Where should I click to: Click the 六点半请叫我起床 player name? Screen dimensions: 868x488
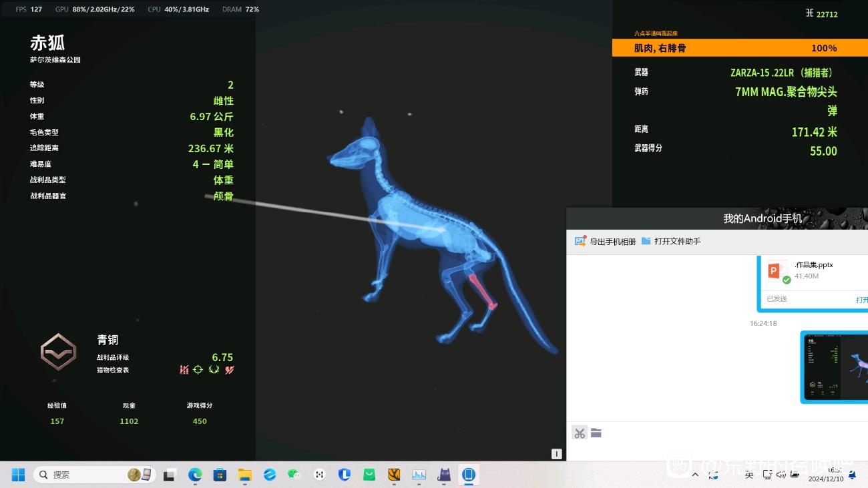(656, 33)
